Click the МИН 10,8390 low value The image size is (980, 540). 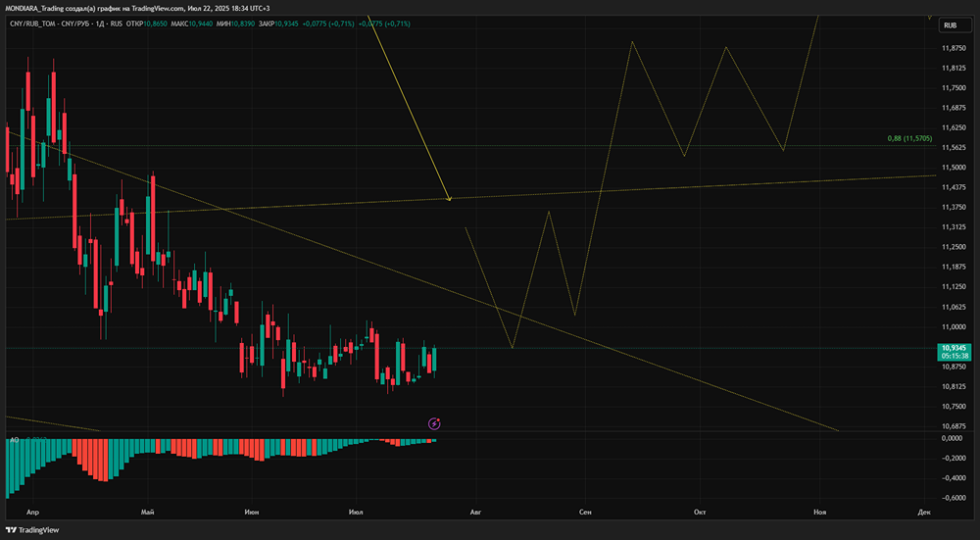(x=234, y=24)
